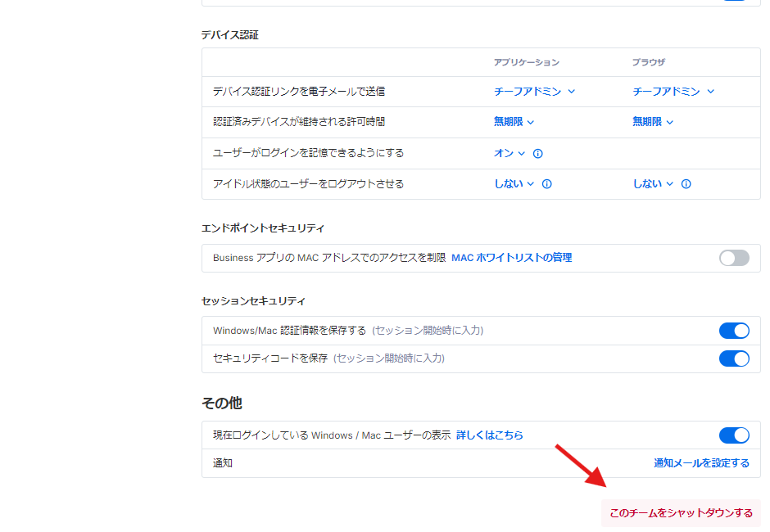770x532 pixels.
Task: Open application チーフアドミン dropdown for email link
Action: point(534,92)
